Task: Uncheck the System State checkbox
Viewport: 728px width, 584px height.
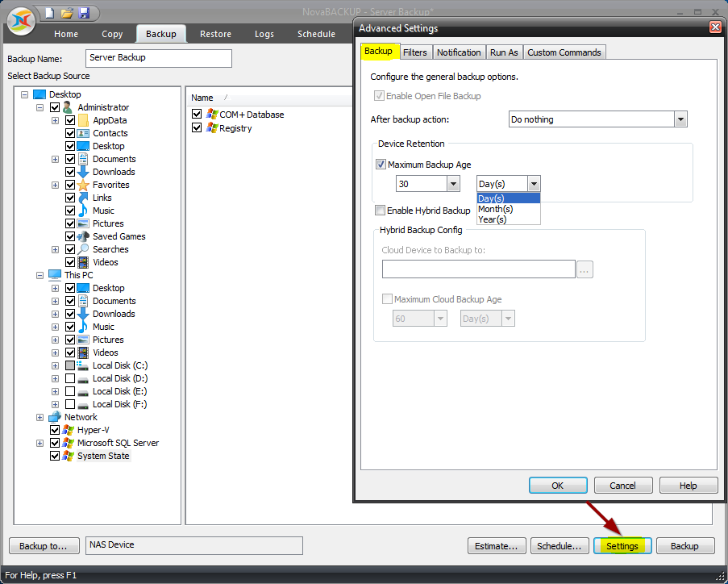Action: click(x=55, y=457)
